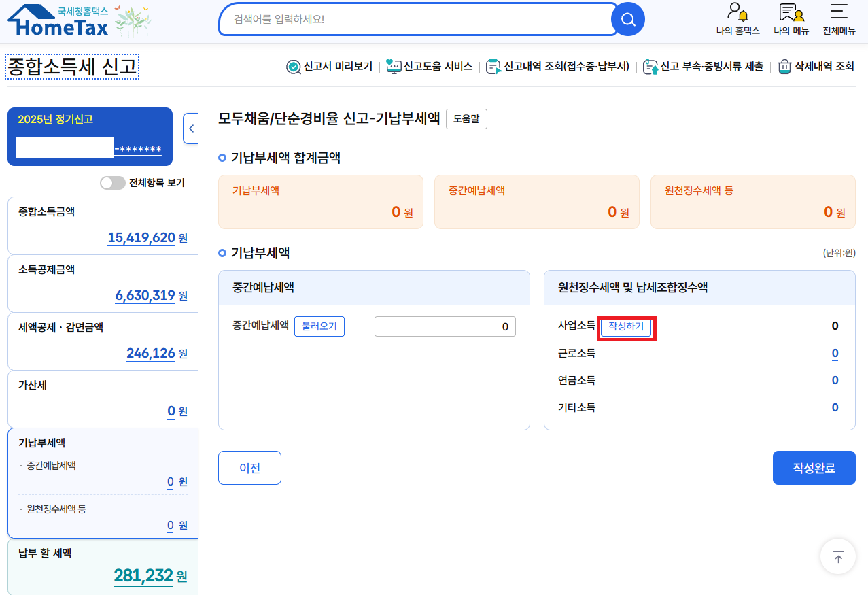Click 281,232 amount link
The image size is (868, 595).
click(x=143, y=576)
